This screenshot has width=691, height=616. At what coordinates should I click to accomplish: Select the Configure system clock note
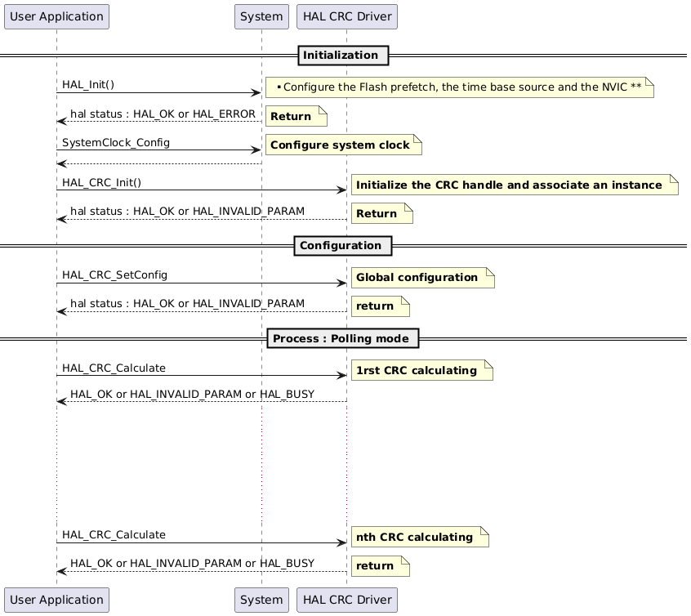point(339,145)
